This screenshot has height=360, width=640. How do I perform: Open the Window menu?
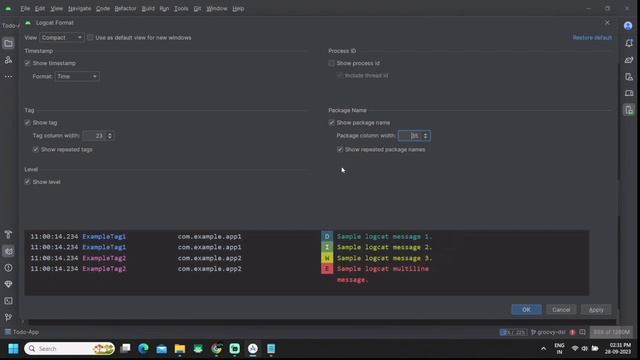[x=216, y=9]
